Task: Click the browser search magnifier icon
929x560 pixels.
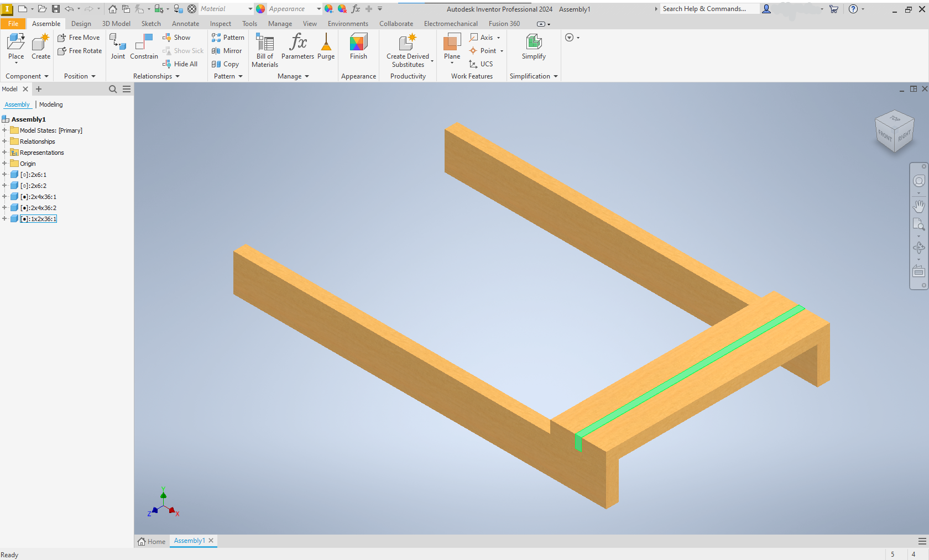Action: (113, 89)
